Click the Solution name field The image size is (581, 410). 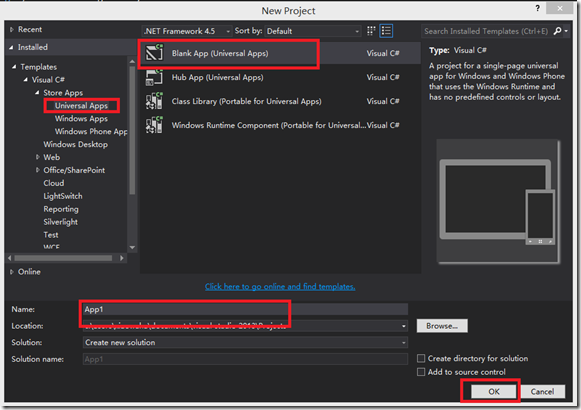(245, 359)
